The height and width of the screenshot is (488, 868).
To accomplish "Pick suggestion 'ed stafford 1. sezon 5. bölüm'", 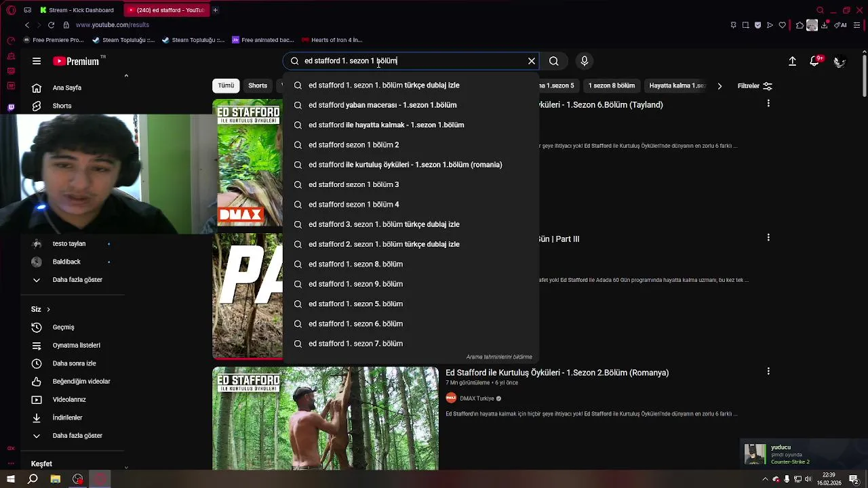I will [410, 304].
